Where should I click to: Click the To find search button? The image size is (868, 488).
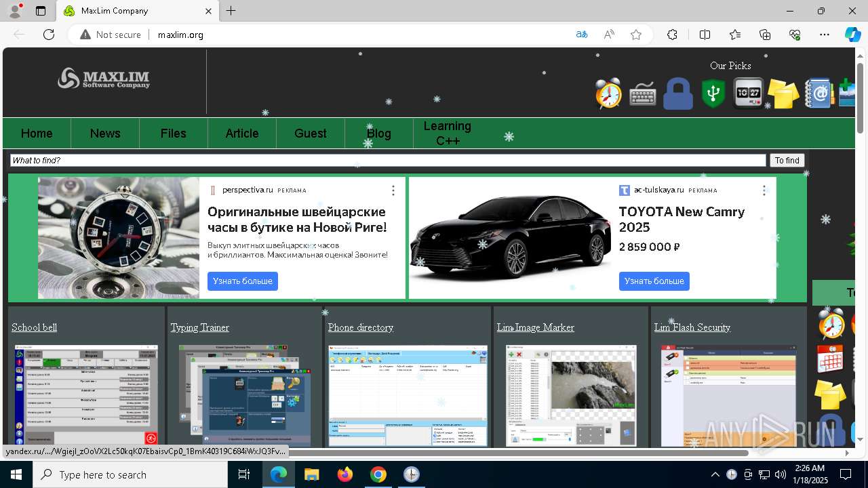(x=787, y=161)
